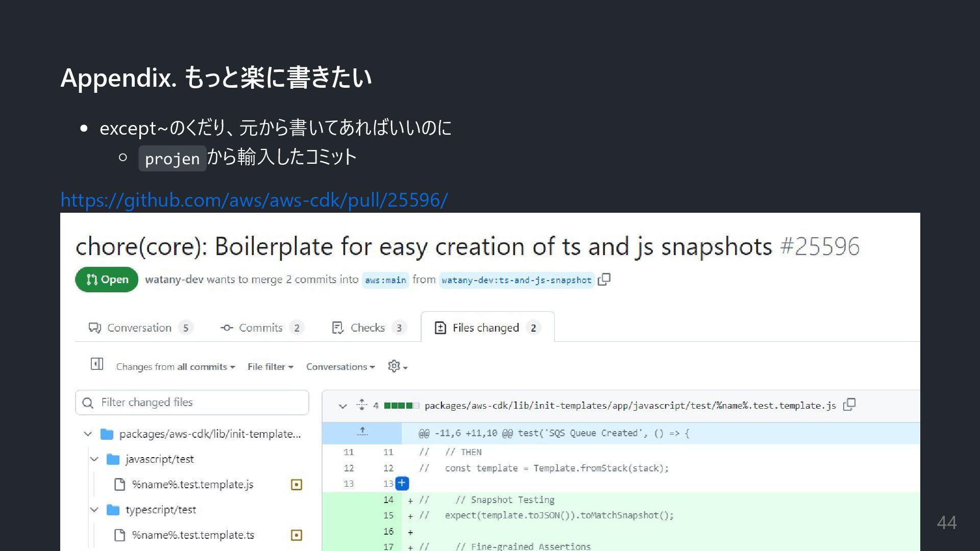The width and height of the screenshot is (980, 551).
Task: Copy the file path icon in diff header
Action: pyautogui.click(x=849, y=405)
